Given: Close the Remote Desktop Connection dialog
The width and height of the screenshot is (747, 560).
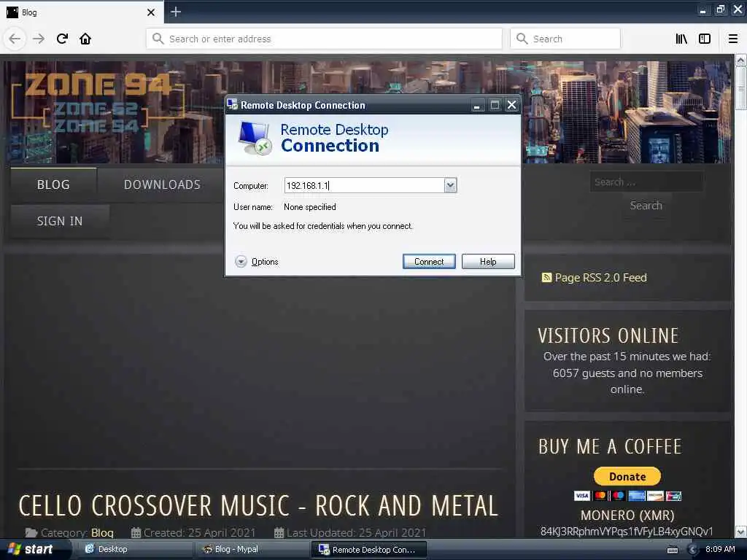Looking at the screenshot, I should [x=511, y=105].
